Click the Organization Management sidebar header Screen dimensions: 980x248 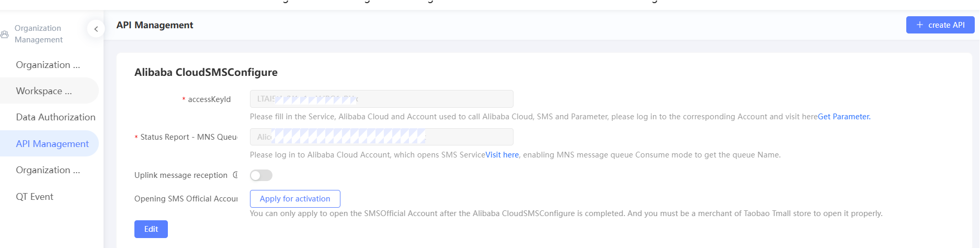click(38, 34)
